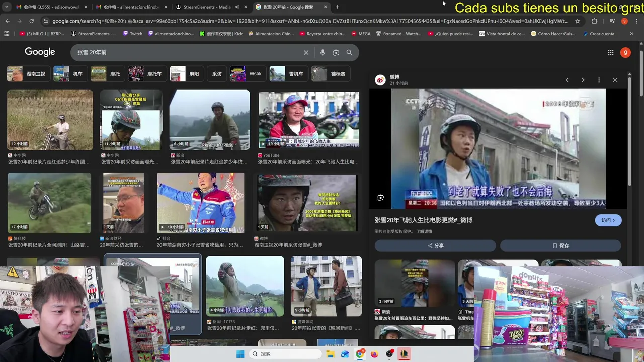Open the MEGA bookmark

coord(361,34)
